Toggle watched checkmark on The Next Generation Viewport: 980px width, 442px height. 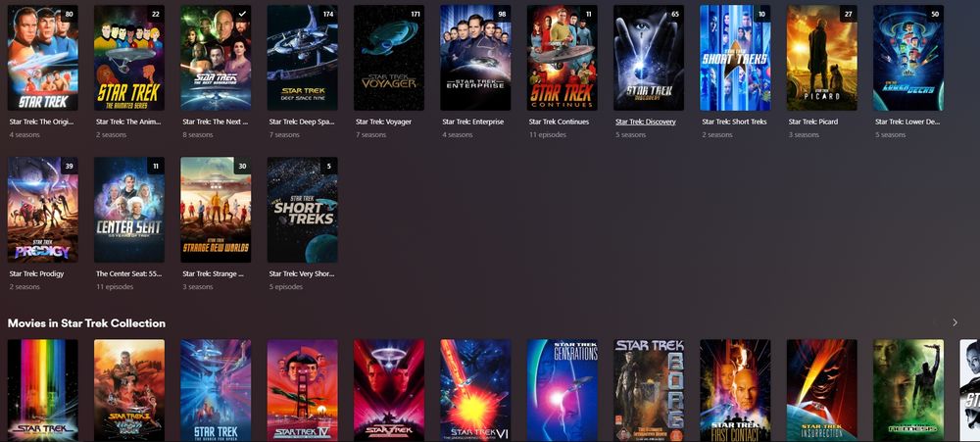[242, 14]
